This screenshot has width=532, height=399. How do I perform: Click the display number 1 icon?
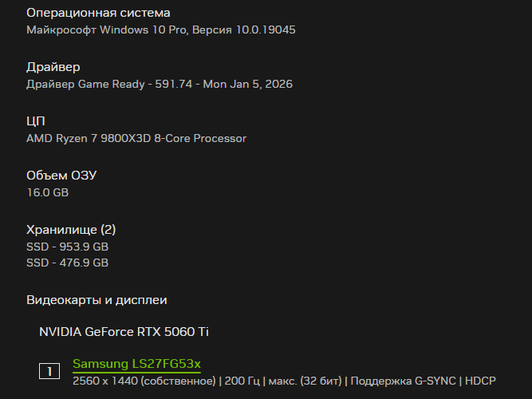click(49, 371)
